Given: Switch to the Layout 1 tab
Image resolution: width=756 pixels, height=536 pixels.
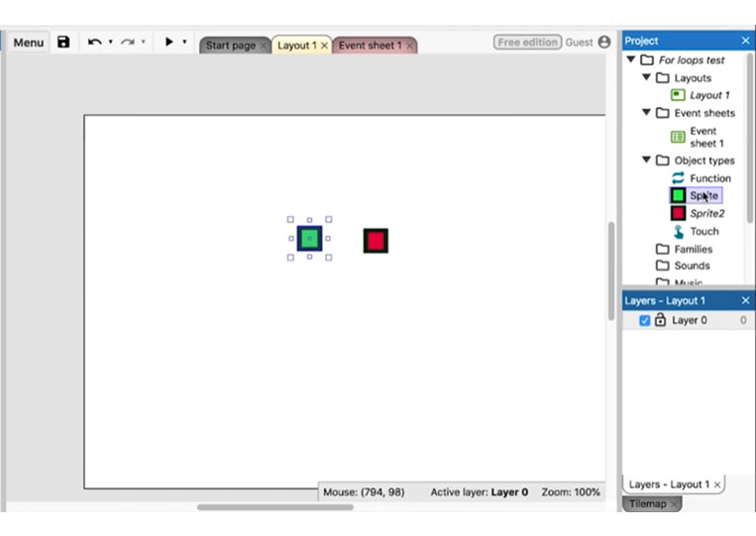Looking at the screenshot, I should click(297, 46).
